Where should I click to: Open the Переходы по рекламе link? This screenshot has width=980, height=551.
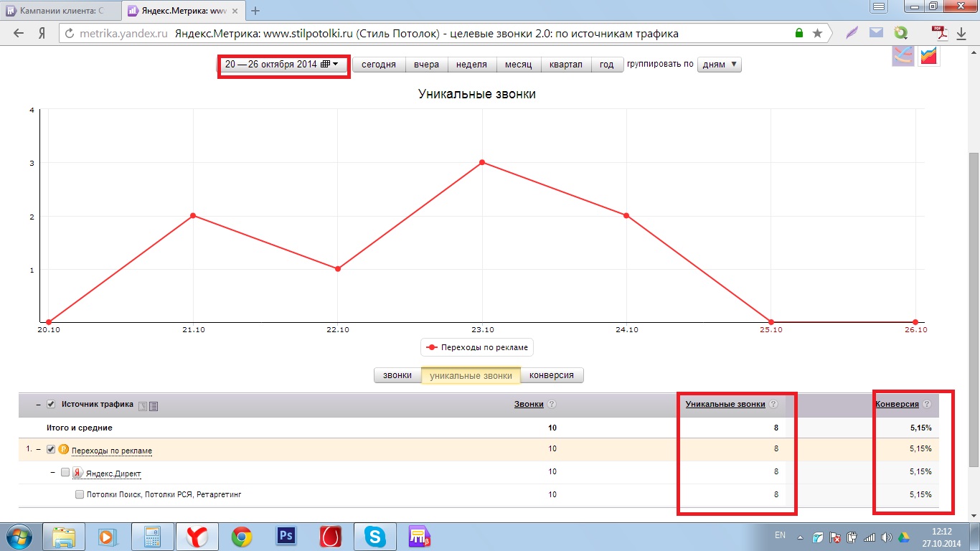point(112,451)
